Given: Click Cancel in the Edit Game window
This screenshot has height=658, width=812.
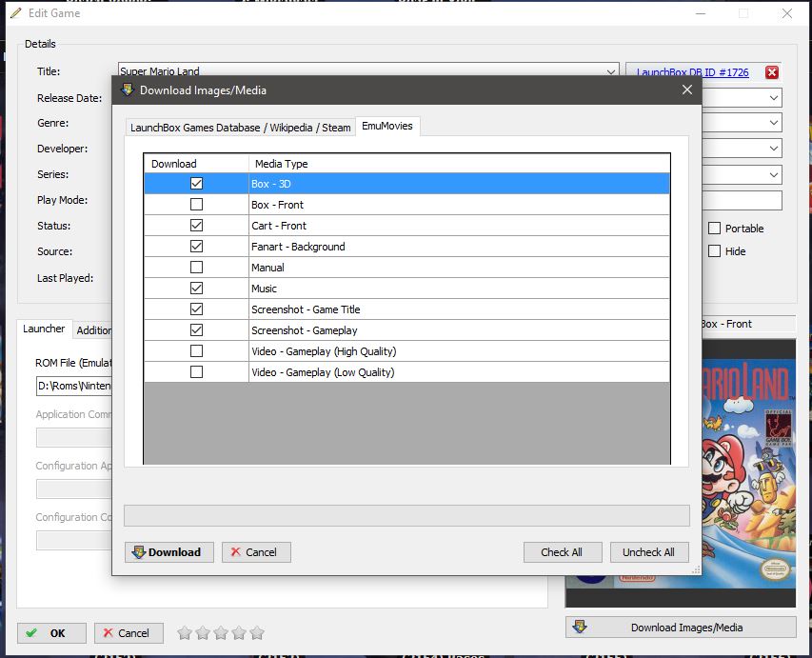Looking at the screenshot, I should pyautogui.click(x=129, y=632).
